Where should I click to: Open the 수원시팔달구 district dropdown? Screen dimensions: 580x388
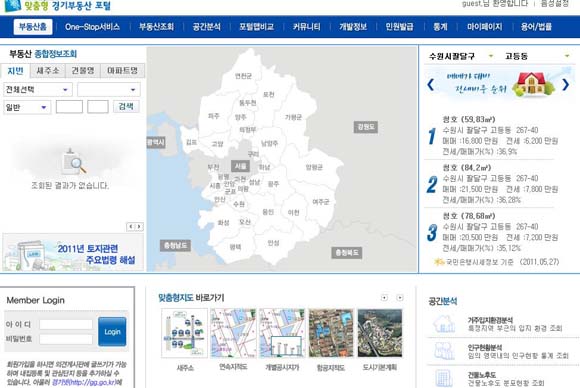[461, 56]
